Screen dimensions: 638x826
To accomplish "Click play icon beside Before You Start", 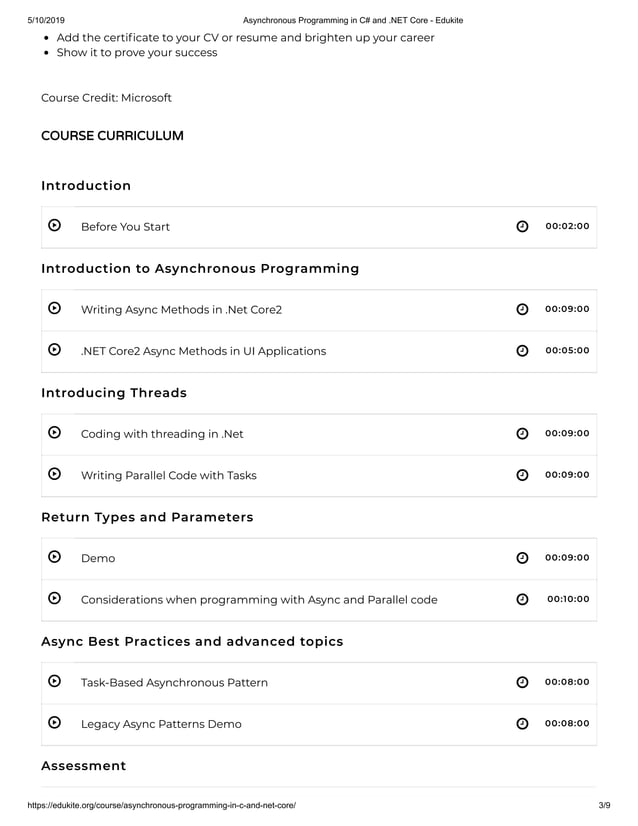I will [x=54, y=225].
